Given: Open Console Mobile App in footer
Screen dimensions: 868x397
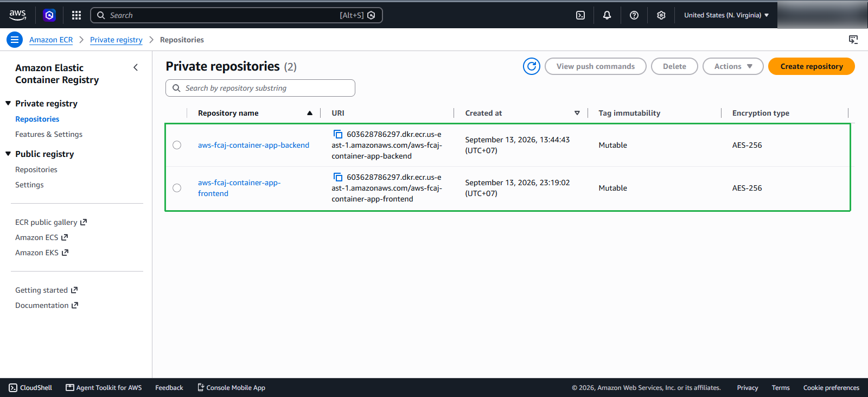Looking at the screenshot, I should [x=231, y=388].
